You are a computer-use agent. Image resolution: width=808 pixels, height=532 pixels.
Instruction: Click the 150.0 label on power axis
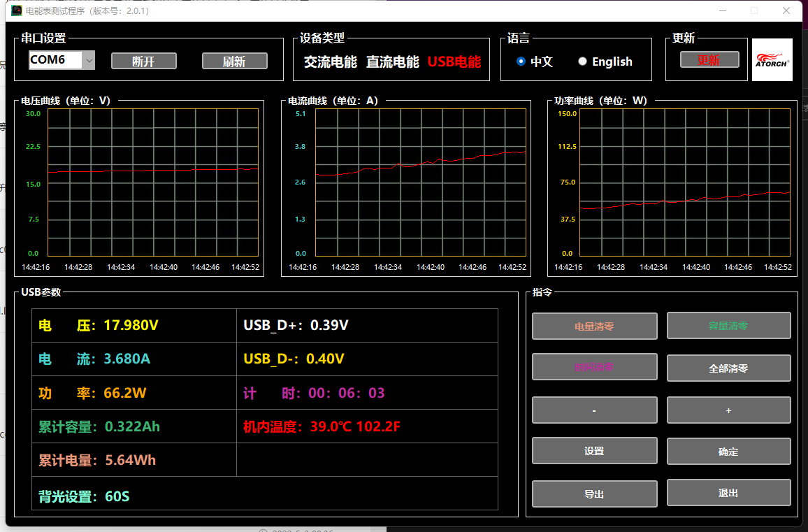click(568, 113)
